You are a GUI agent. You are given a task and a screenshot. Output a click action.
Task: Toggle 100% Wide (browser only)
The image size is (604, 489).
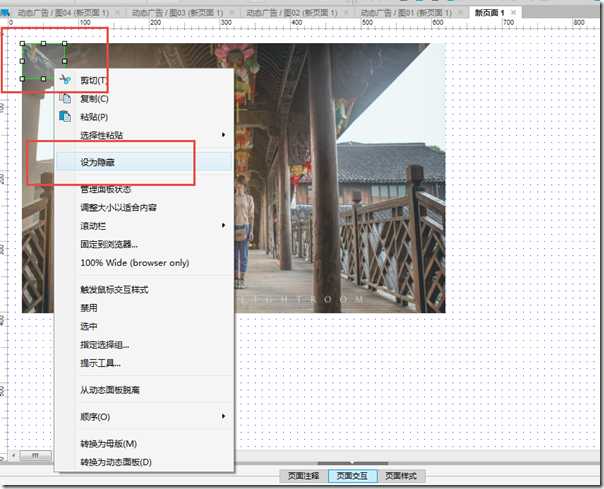(144, 262)
